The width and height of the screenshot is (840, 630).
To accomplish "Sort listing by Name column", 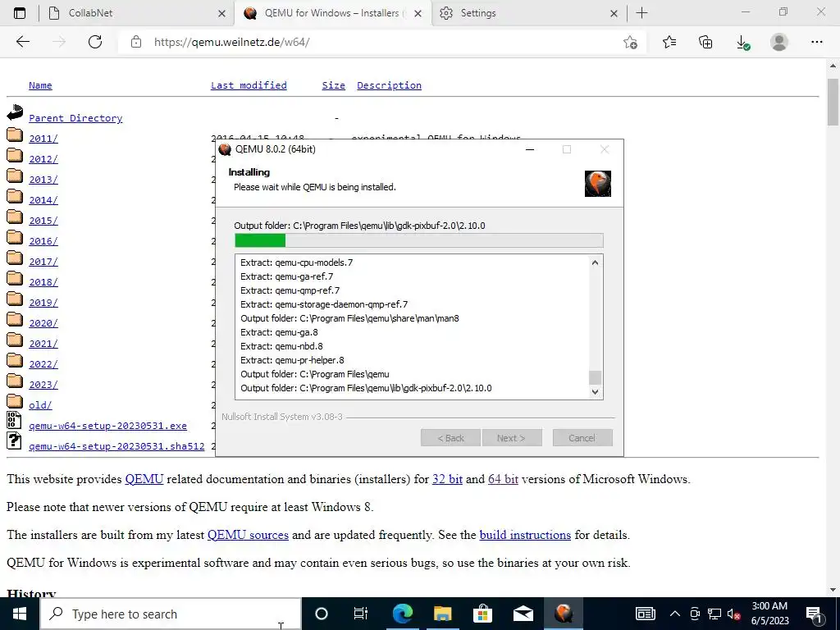I will point(40,85).
